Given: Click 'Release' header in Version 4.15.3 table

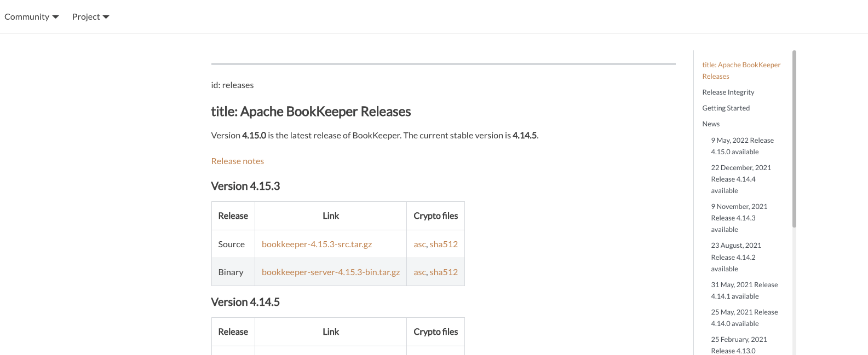Looking at the screenshot, I should tap(233, 216).
